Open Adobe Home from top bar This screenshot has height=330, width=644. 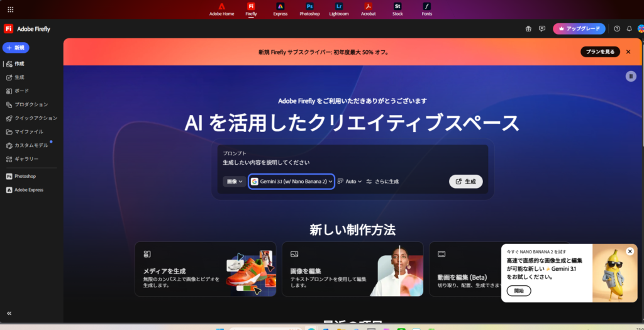pos(222,9)
